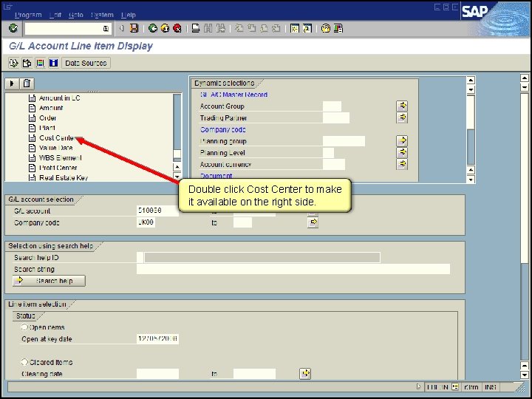This screenshot has width=532, height=399.
Task: Click the Create New Session icon
Action: pos(295,28)
